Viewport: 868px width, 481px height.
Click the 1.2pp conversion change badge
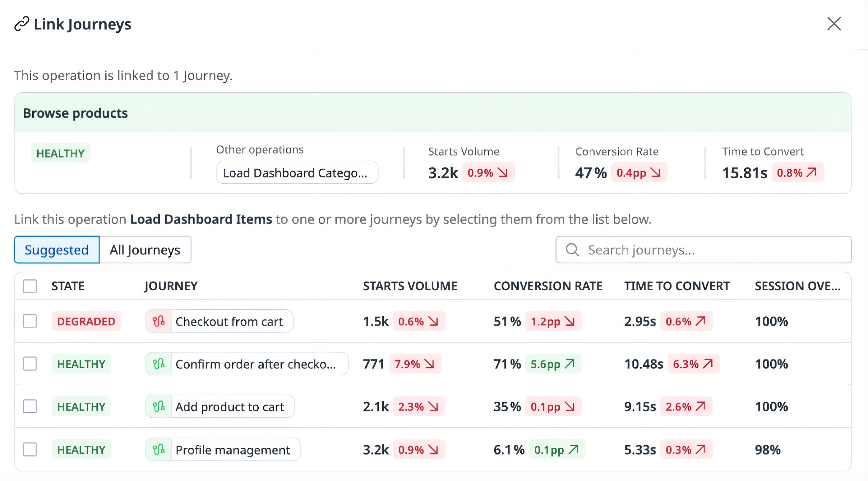coord(553,321)
